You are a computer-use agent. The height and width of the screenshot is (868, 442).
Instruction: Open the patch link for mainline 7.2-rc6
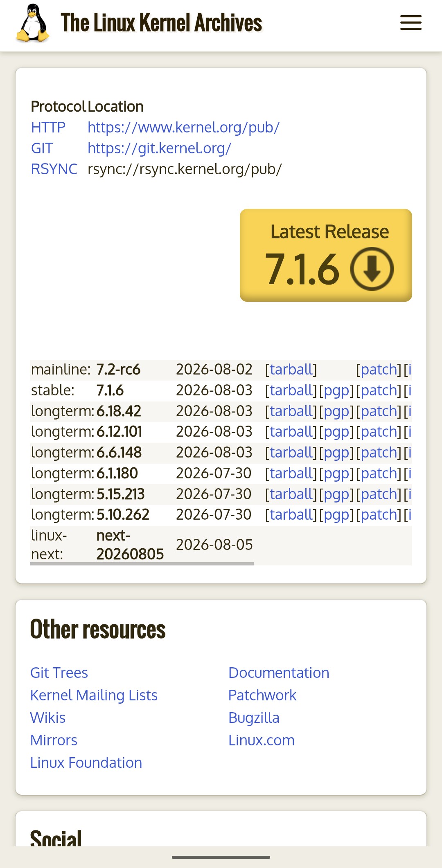[x=379, y=370]
